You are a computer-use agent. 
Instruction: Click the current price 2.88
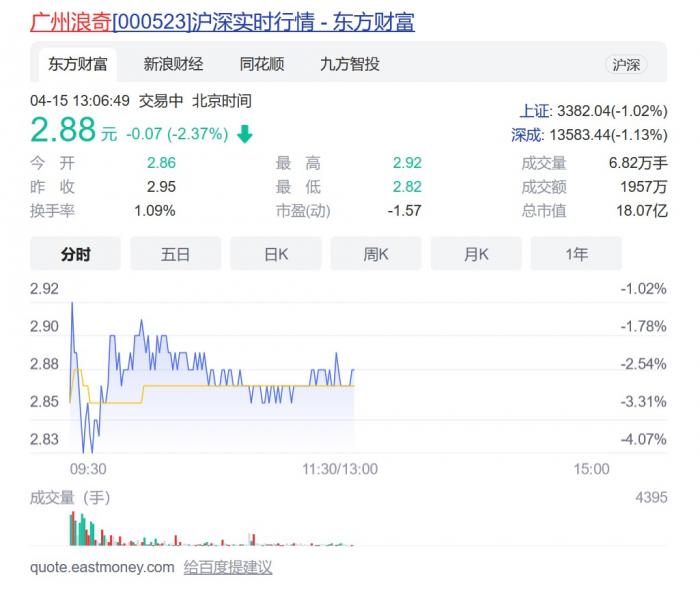point(63,130)
